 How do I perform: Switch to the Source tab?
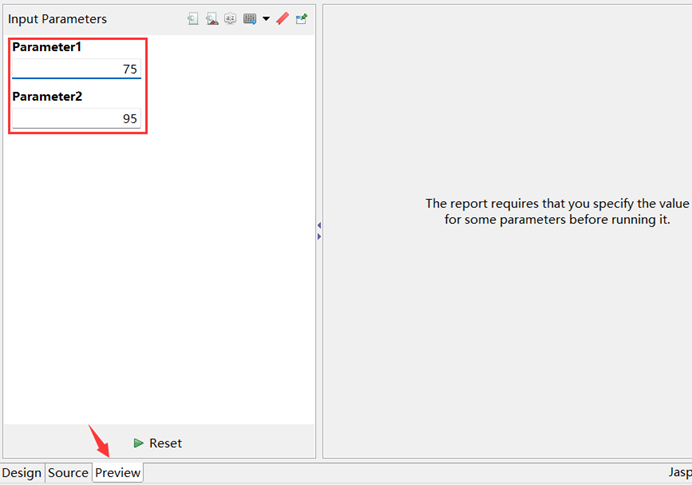68,473
